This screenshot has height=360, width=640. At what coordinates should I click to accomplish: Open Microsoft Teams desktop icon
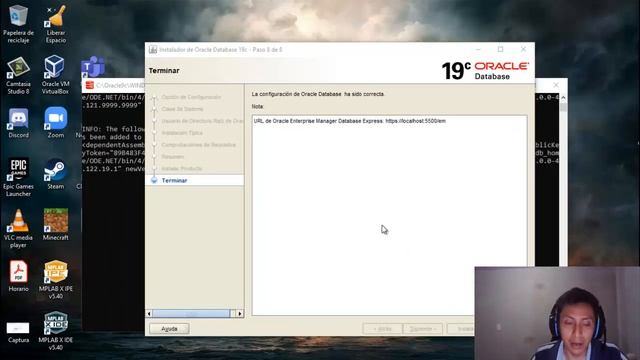click(93, 67)
